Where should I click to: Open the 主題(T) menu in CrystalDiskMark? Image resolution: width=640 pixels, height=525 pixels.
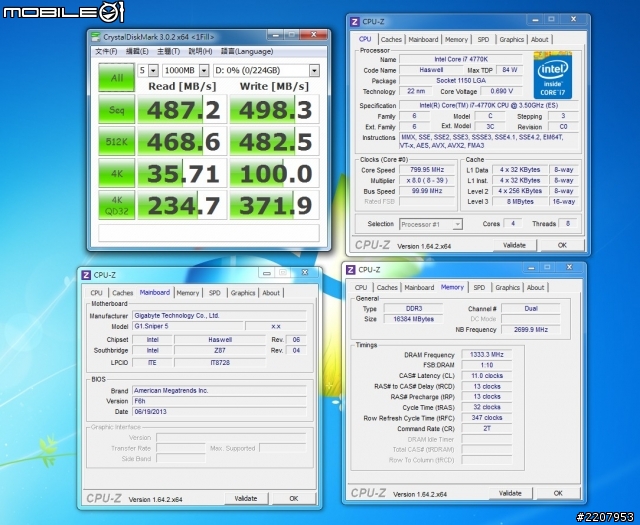pyautogui.click(x=168, y=51)
